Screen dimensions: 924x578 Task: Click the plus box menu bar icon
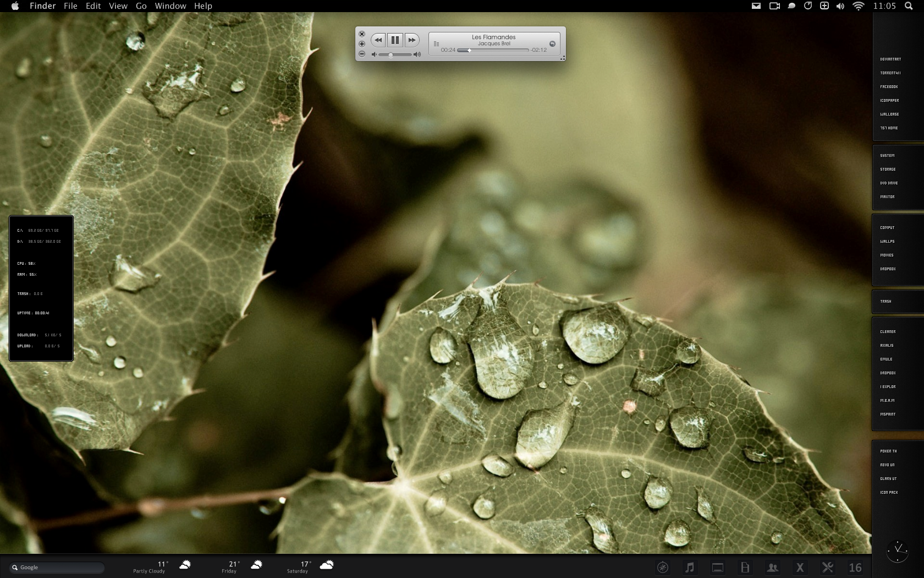tap(824, 6)
